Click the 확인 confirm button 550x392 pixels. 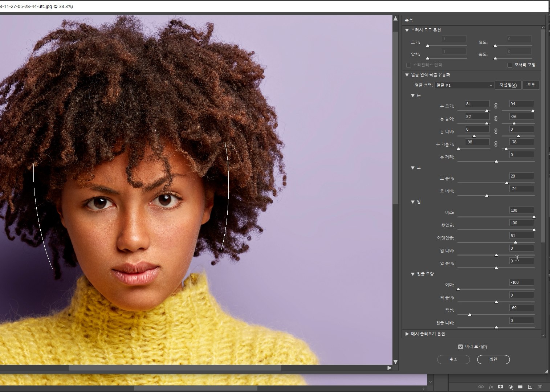pos(493,359)
